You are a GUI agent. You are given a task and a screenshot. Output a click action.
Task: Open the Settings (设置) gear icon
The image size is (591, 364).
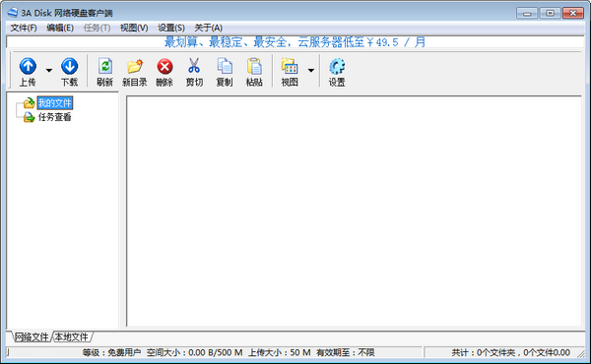(337, 71)
